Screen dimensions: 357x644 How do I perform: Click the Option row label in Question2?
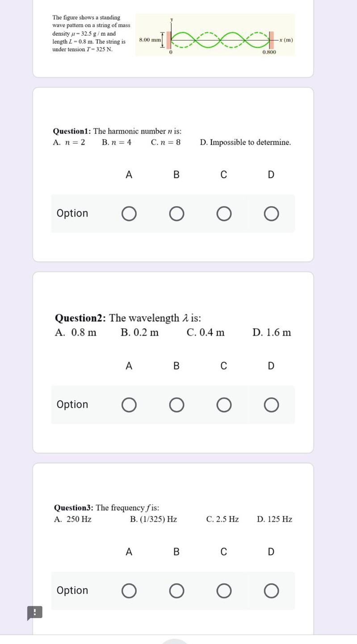[72, 404]
